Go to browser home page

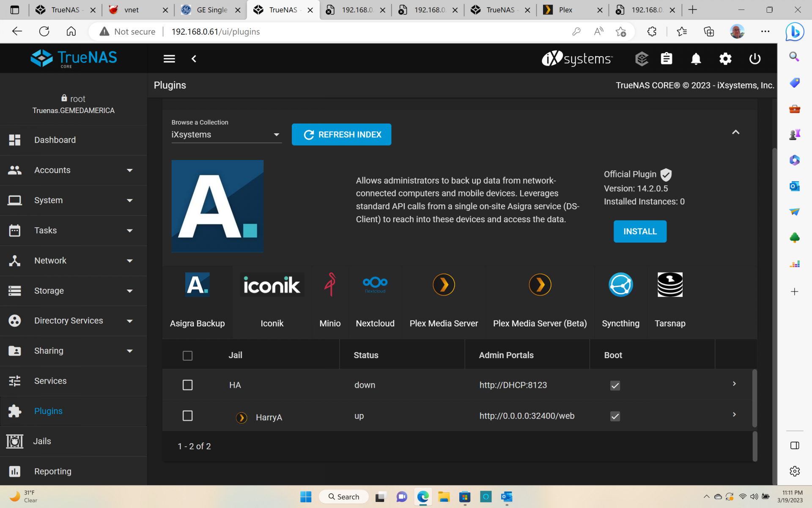coord(71,32)
